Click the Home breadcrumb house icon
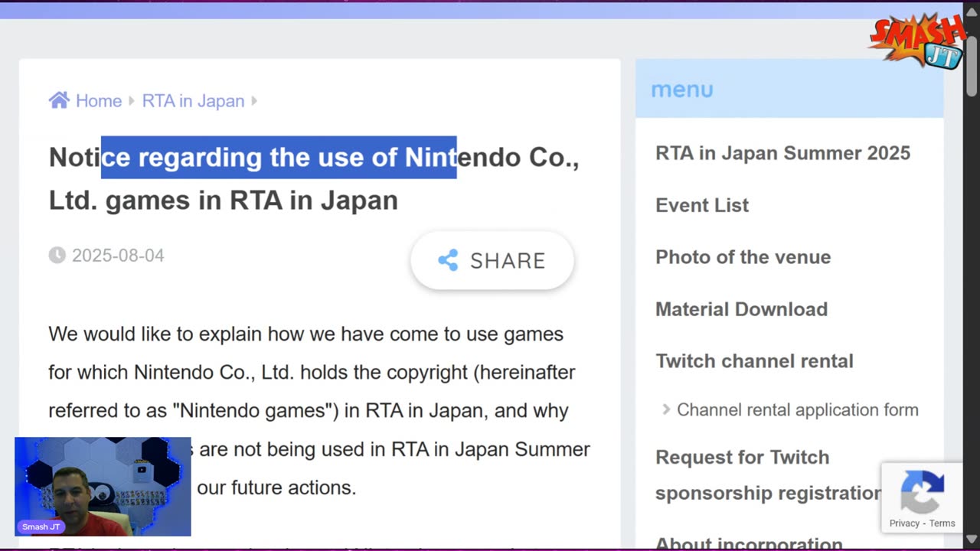 pyautogui.click(x=59, y=100)
